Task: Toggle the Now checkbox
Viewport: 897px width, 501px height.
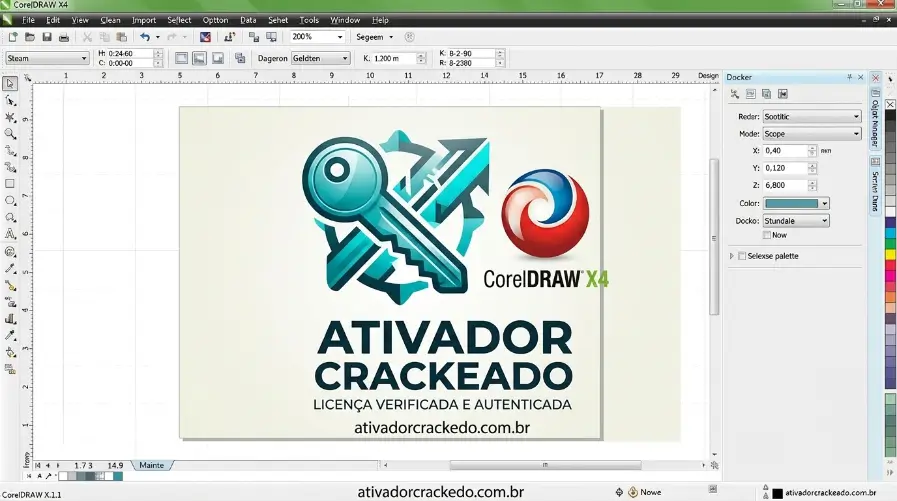Action: click(x=767, y=235)
